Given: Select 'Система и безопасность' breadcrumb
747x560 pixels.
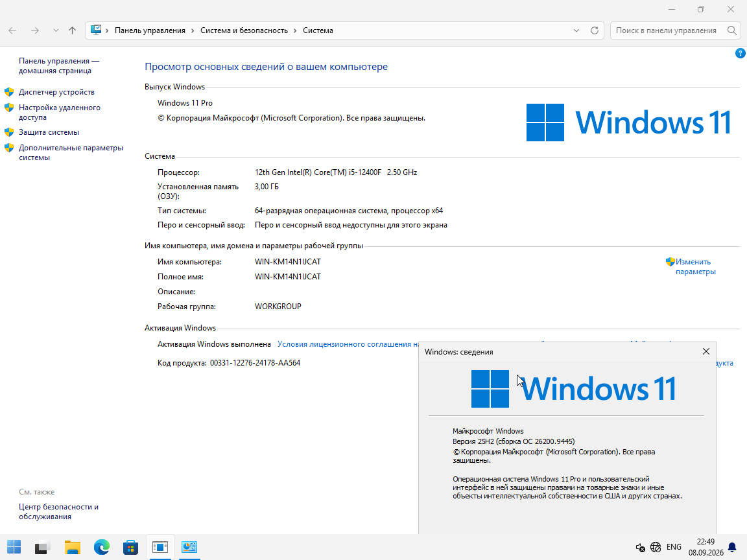Looking at the screenshot, I should (244, 30).
